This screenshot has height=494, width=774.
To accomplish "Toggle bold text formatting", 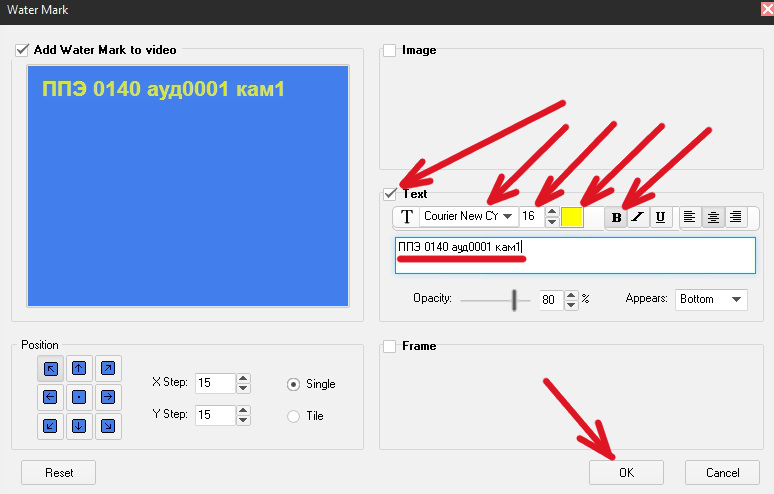I will pyautogui.click(x=616, y=217).
